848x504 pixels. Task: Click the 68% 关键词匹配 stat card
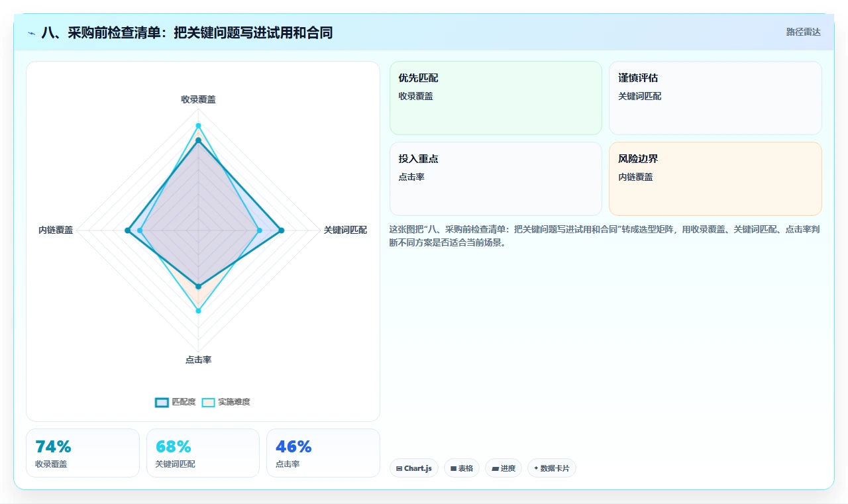point(203,453)
